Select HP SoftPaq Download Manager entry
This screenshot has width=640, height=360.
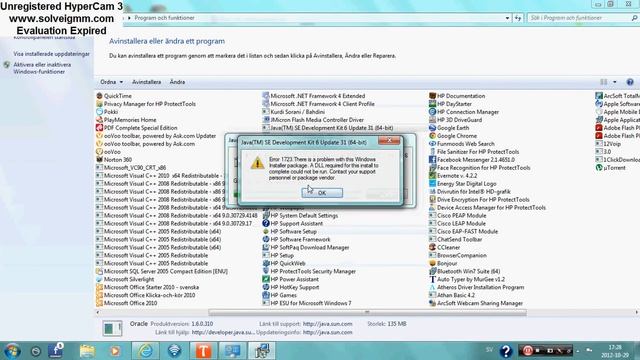coord(306,247)
